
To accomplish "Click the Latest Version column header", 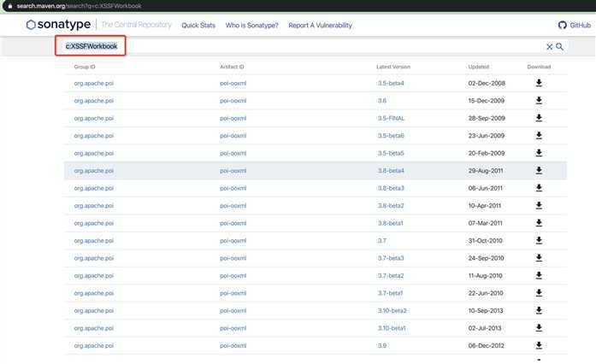I will (x=393, y=67).
